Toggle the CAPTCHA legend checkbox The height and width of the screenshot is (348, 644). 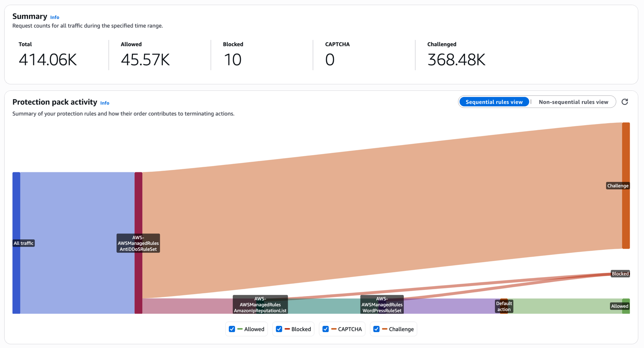pyautogui.click(x=326, y=329)
